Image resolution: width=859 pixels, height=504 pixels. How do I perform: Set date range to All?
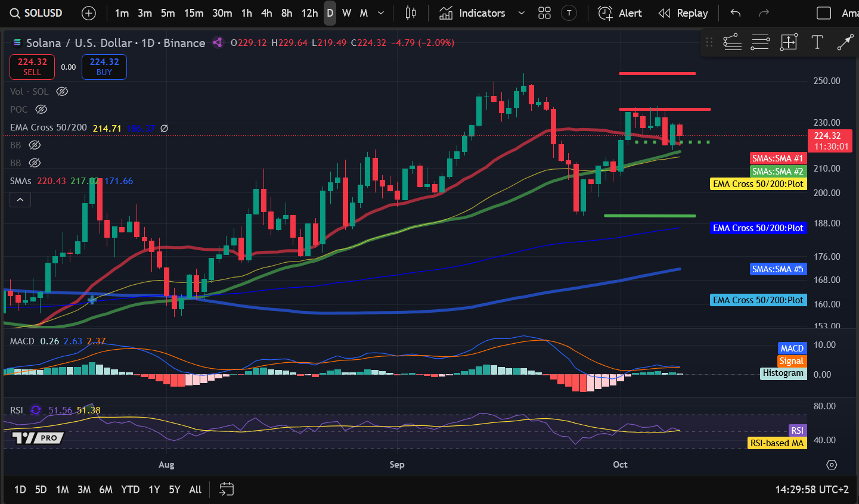[196, 490]
